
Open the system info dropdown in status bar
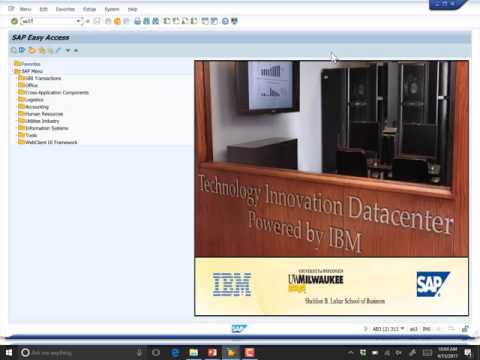pyautogui.click(x=402, y=329)
